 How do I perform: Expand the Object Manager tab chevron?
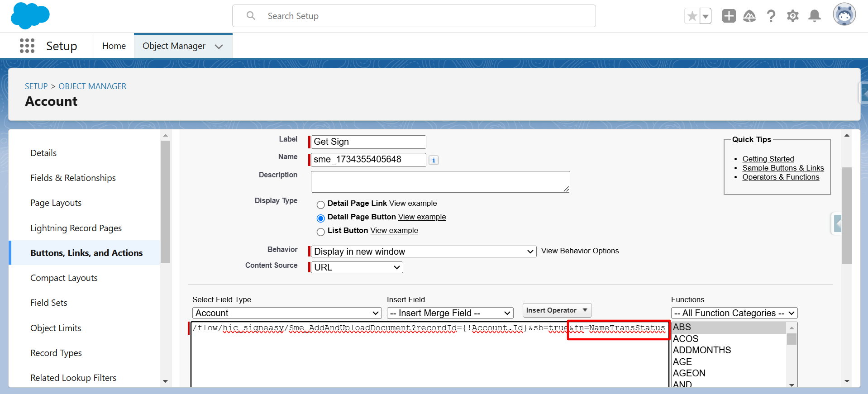click(x=219, y=46)
